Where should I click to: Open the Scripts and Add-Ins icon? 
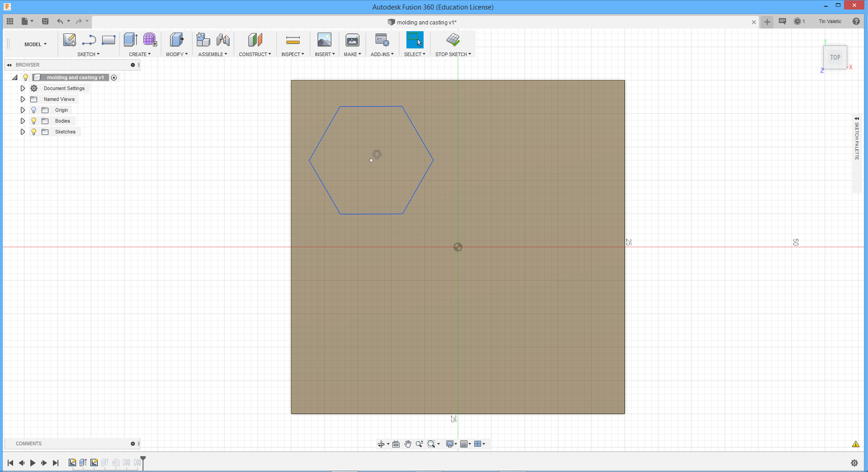tap(382, 40)
